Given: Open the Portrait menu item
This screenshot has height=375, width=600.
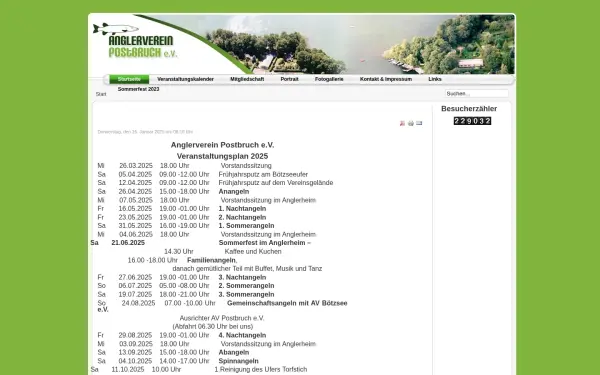Looking at the screenshot, I should [x=289, y=79].
